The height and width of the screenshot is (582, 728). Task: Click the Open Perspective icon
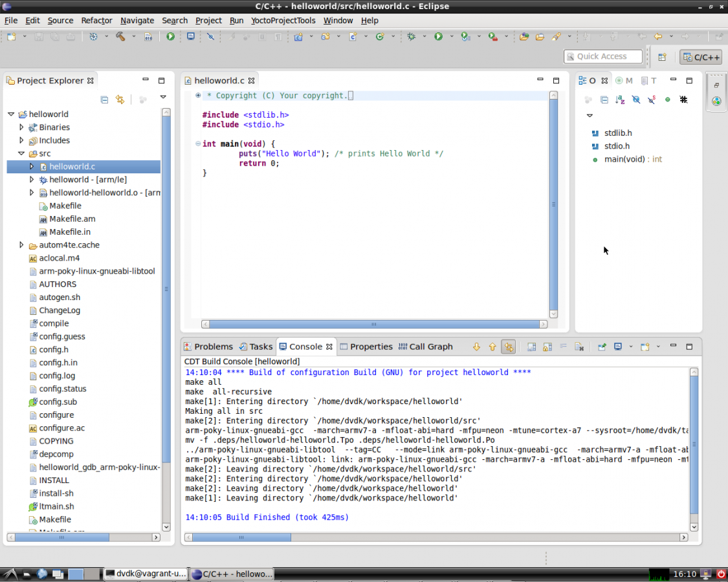pyautogui.click(x=662, y=57)
